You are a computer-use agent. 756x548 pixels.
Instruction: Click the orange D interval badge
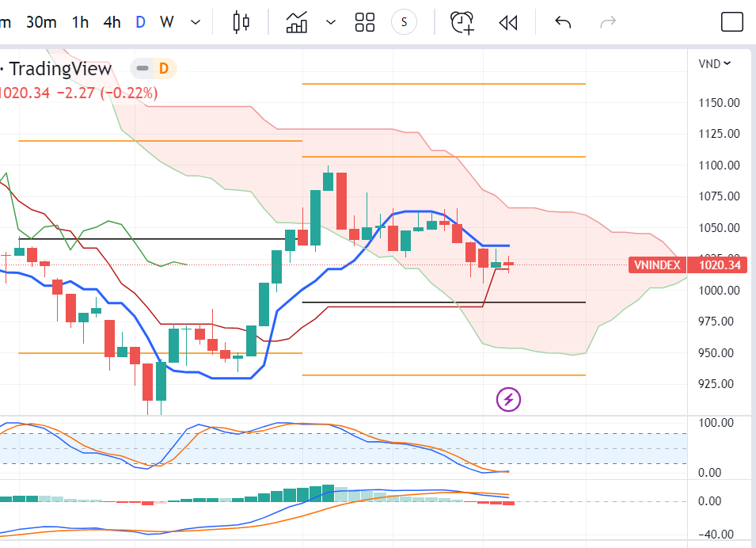[x=164, y=69]
